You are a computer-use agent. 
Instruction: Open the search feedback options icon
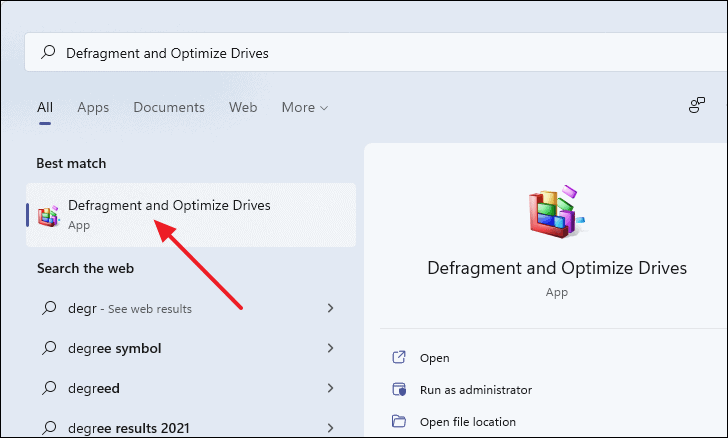[696, 105]
